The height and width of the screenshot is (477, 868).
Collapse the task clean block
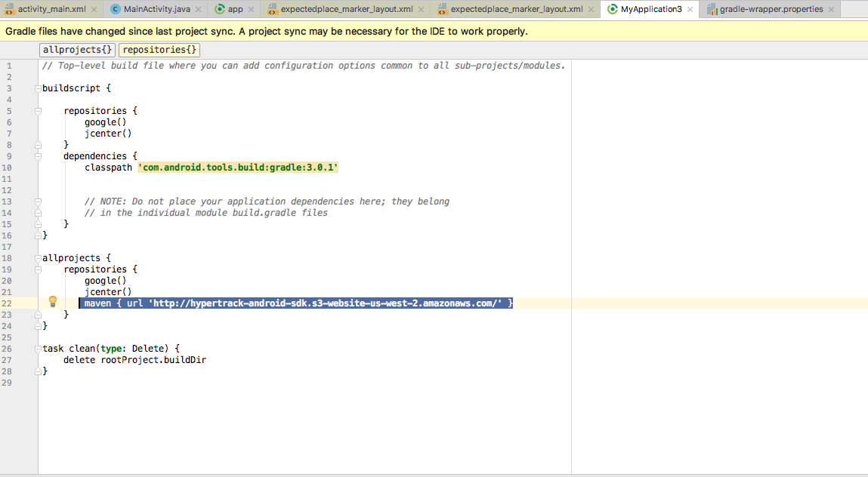[38, 349]
